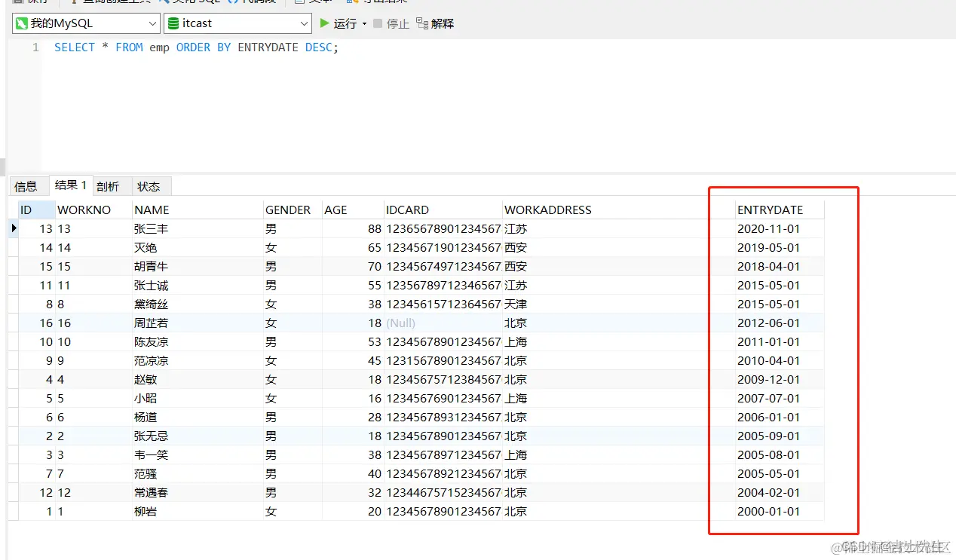Click the ID column header
Viewport: 956px width, 560px height.
[36, 210]
